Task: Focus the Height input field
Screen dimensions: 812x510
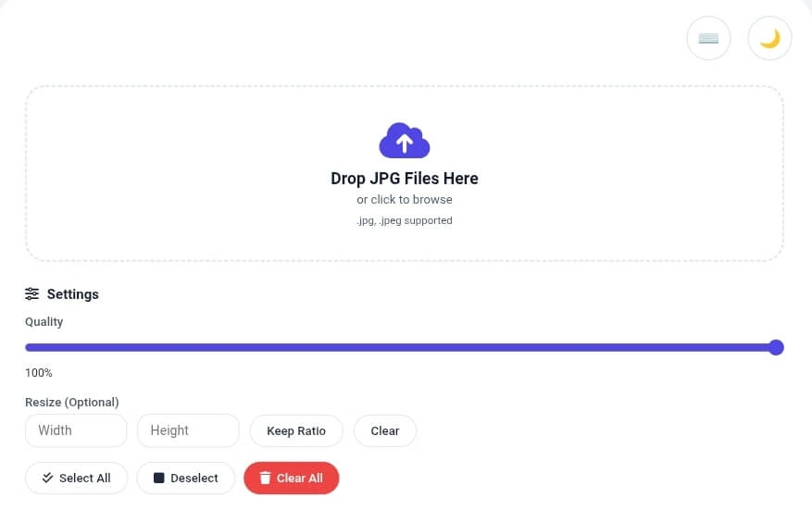Action: [188, 430]
